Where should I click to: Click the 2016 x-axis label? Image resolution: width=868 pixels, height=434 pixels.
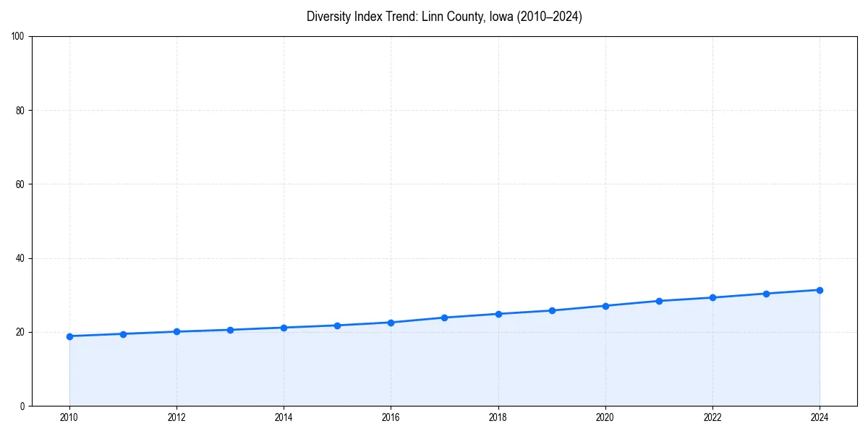(391, 417)
